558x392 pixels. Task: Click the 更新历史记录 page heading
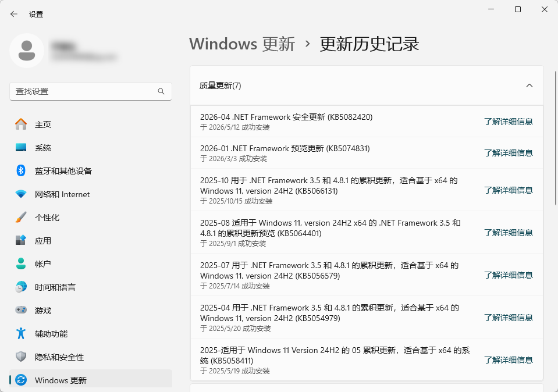click(369, 44)
